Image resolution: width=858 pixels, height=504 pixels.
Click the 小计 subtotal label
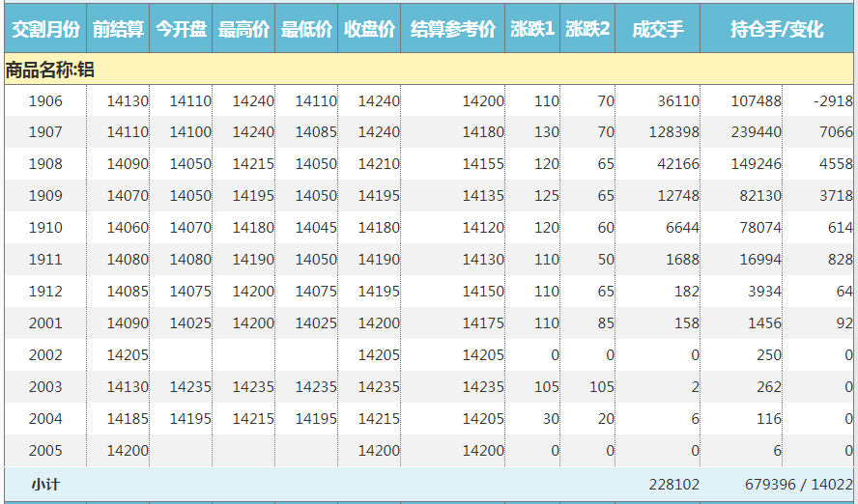tap(45, 485)
